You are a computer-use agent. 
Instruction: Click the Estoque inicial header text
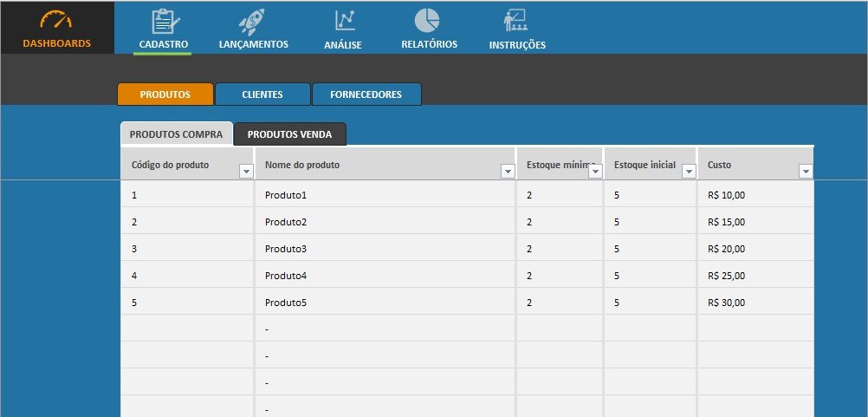pos(645,165)
